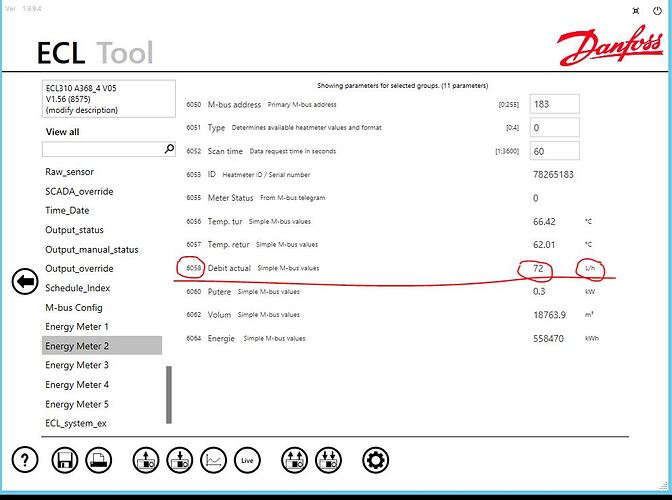Click the Temp. retur value 62.01
The width and height of the screenshot is (672, 500).
pos(544,245)
